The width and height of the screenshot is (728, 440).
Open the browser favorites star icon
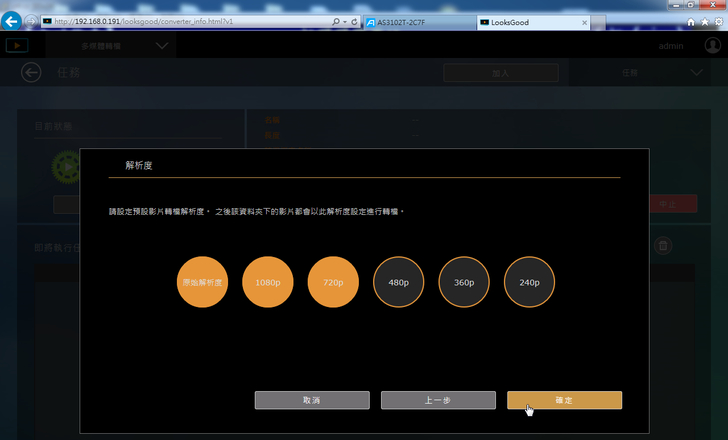pos(704,21)
